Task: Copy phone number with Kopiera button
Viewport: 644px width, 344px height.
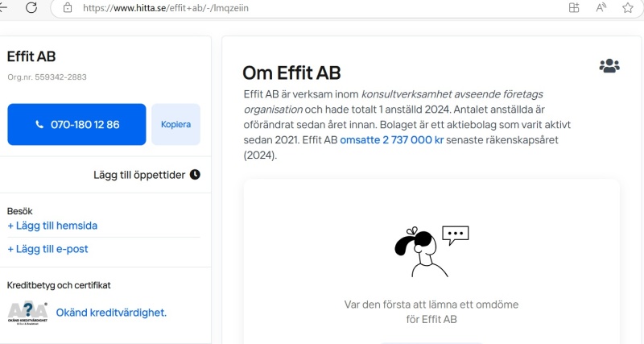Action: [175, 125]
